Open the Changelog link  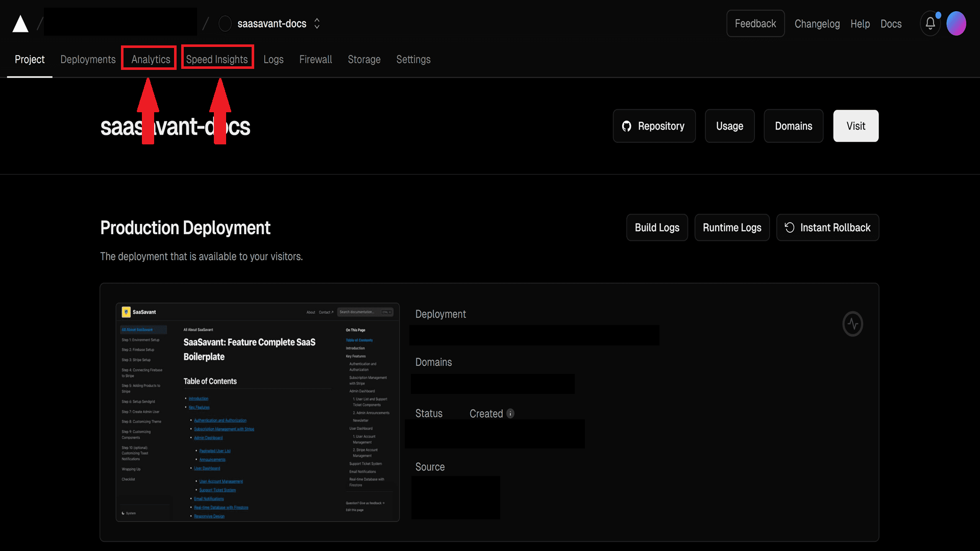817,23
